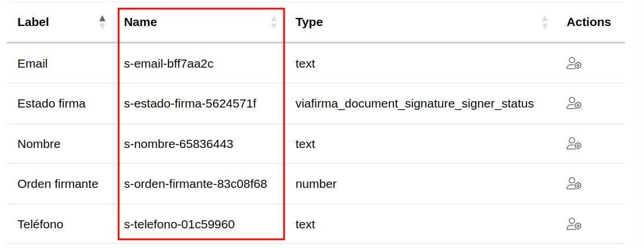Click the viafirma_document_signature_signer_status type cell
This screenshot has height=248, width=644.
coord(414,104)
